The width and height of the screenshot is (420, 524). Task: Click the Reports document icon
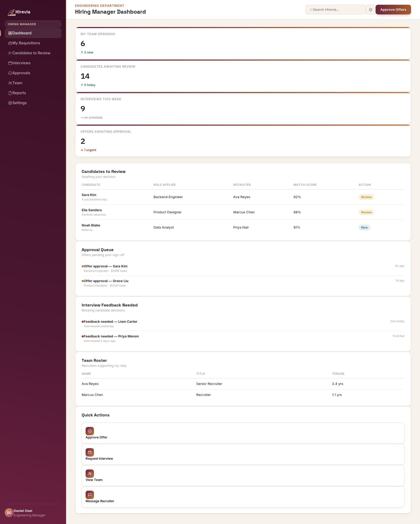pos(10,93)
